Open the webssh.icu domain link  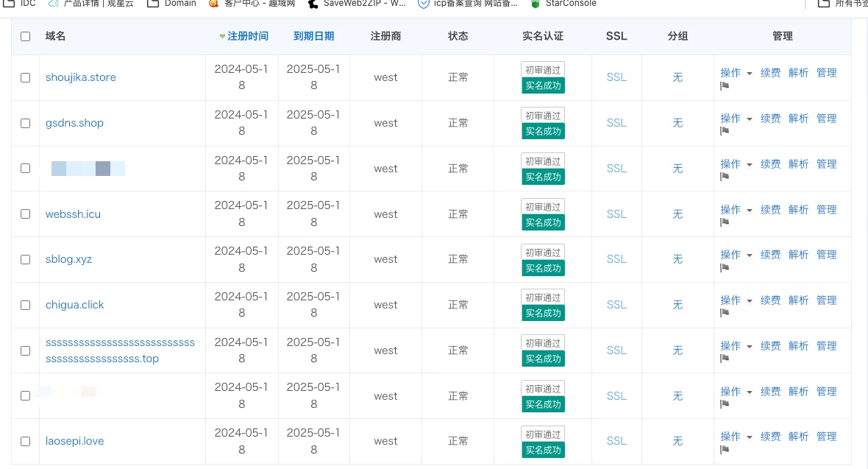[x=73, y=214]
